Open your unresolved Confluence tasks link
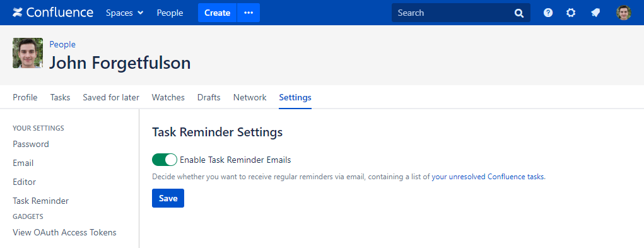This screenshot has width=644, height=248. click(x=488, y=177)
